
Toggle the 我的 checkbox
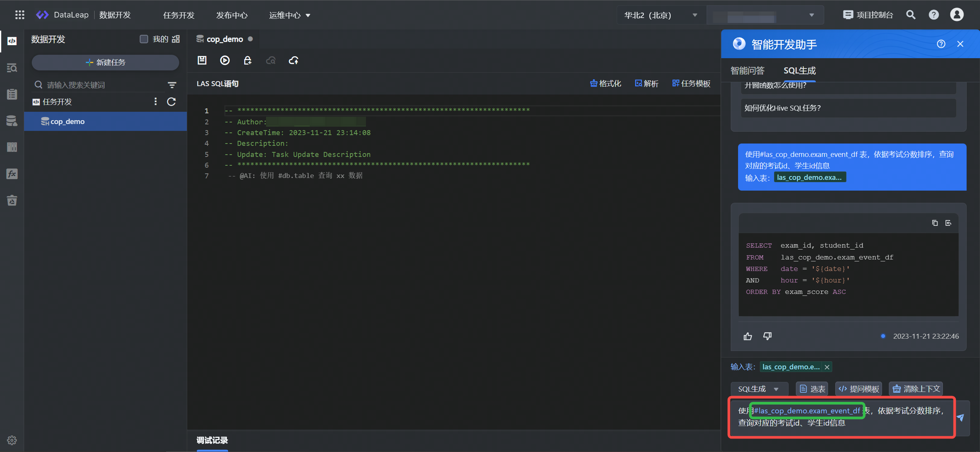click(144, 39)
